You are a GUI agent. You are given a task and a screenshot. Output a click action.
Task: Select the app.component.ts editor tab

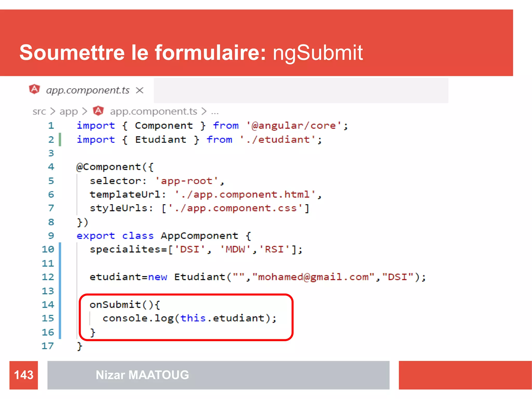[x=88, y=90]
